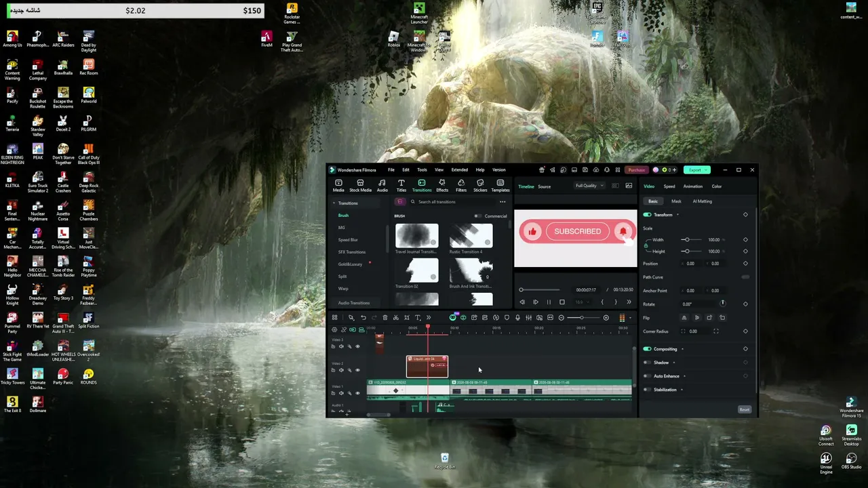The image size is (868, 488).
Task: Click the undo icon in timeline toolbar
Action: coord(363,318)
